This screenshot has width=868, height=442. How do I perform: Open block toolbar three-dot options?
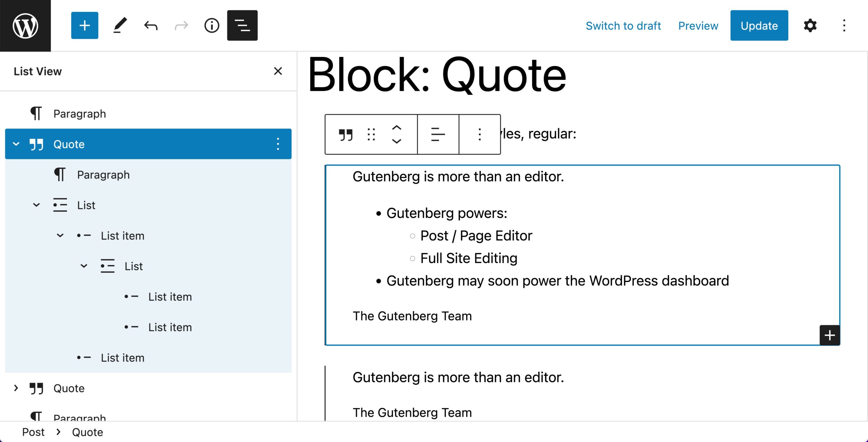click(x=479, y=135)
